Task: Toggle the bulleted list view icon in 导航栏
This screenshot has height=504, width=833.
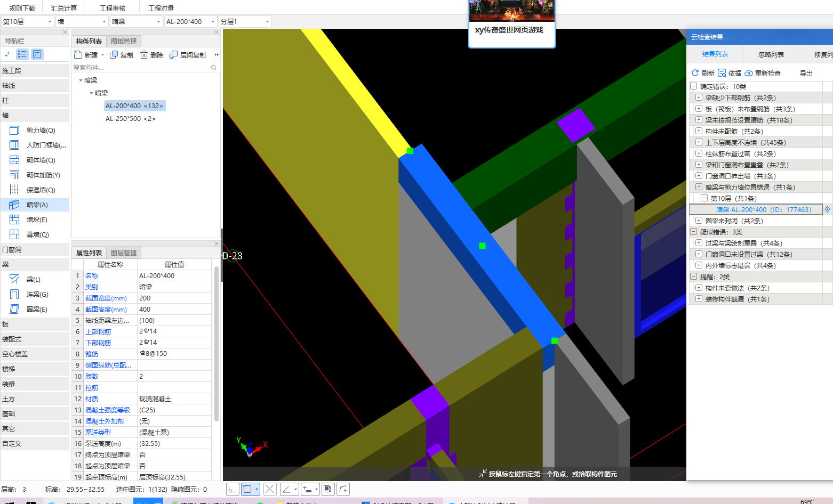Action: click(x=22, y=54)
